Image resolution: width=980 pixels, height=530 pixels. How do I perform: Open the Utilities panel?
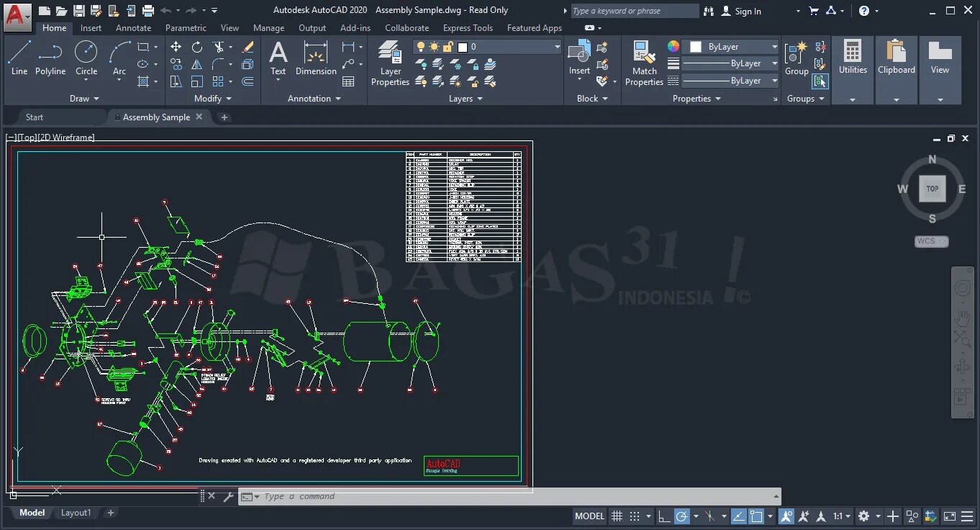(x=853, y=70)
